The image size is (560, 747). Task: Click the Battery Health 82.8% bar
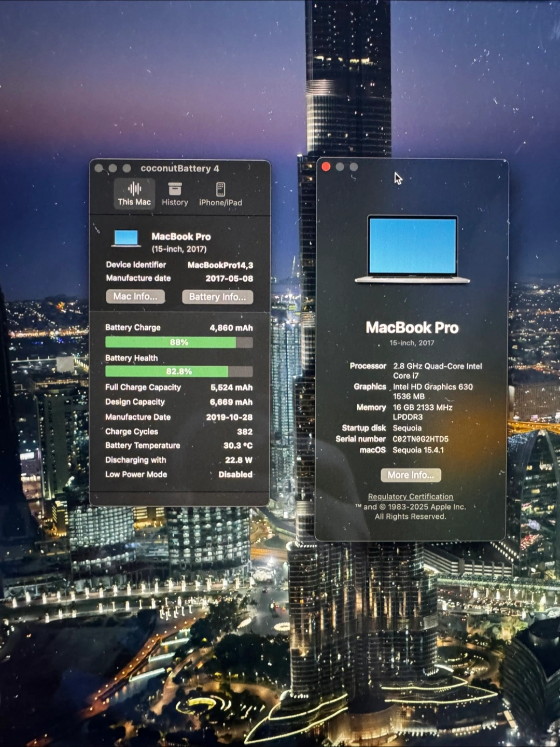[179, 371]
